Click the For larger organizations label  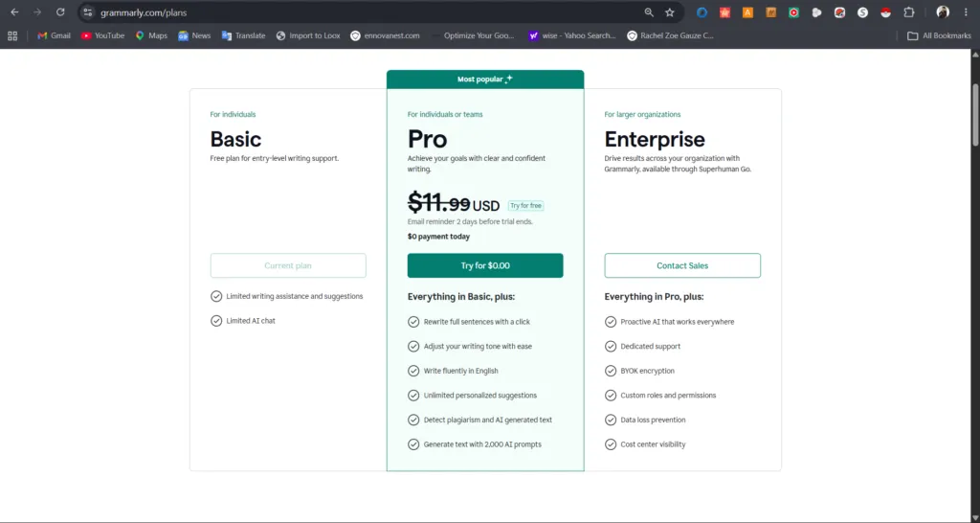pos(642,115)
